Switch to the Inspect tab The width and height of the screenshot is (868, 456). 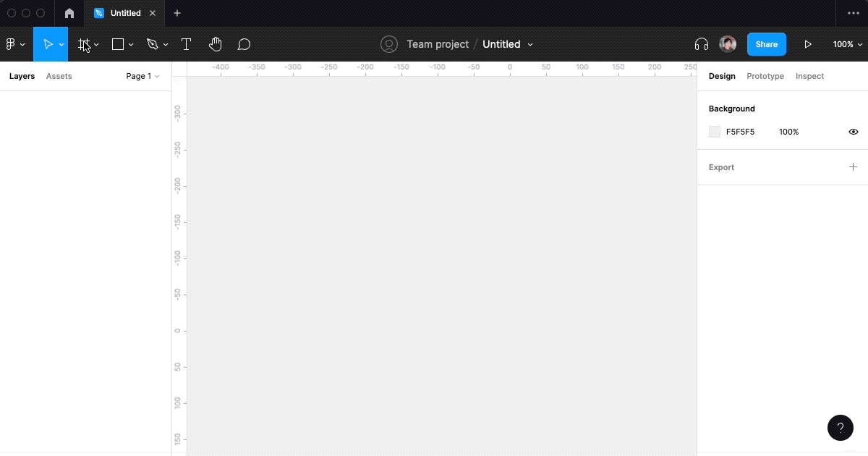click(x=809, y=76)
